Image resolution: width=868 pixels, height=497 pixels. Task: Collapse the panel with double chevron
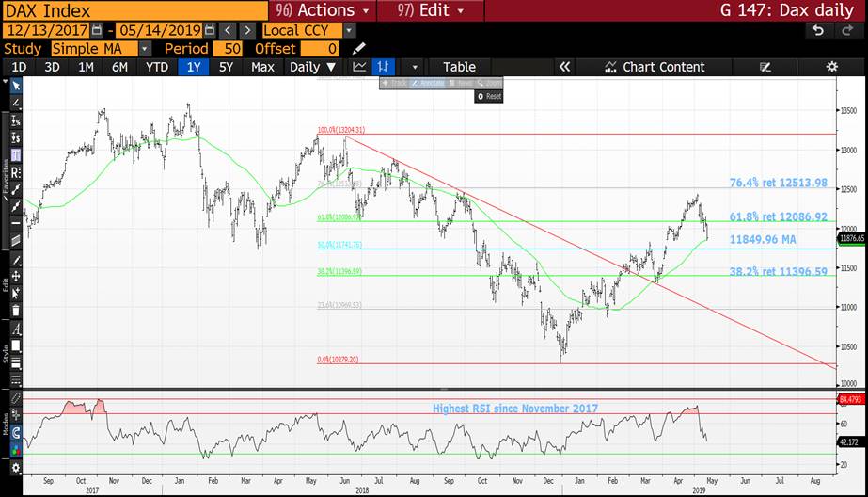[564, 67]
